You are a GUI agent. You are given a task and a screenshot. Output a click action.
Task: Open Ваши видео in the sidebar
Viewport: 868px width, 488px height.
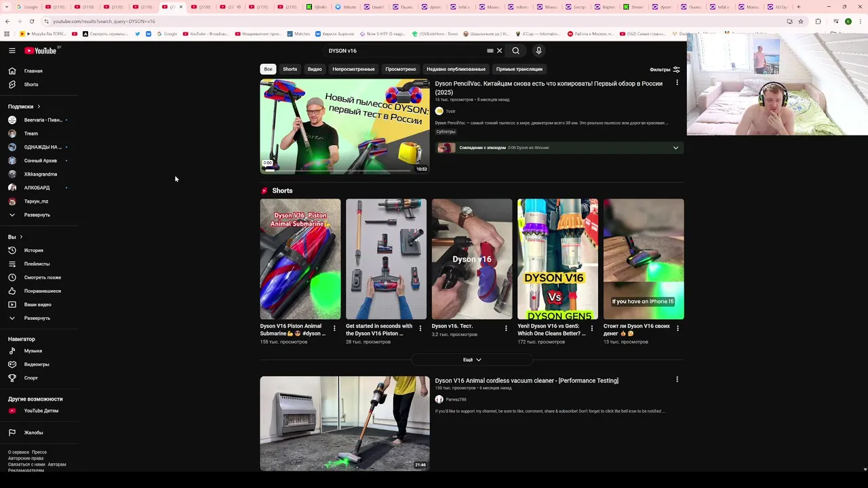pyautogui.click(x=37, y=304)
